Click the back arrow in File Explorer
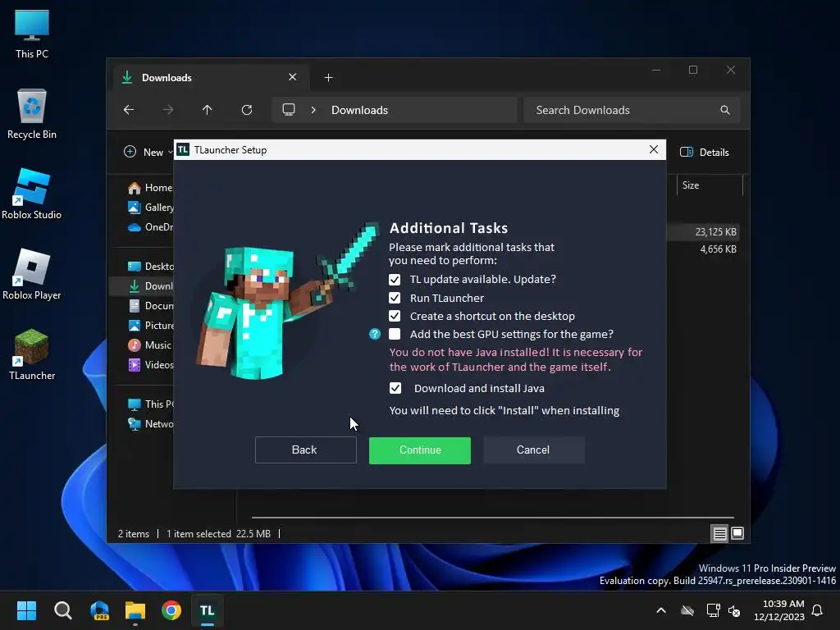The width and height of the screenshot is (840, 630). 129,110
